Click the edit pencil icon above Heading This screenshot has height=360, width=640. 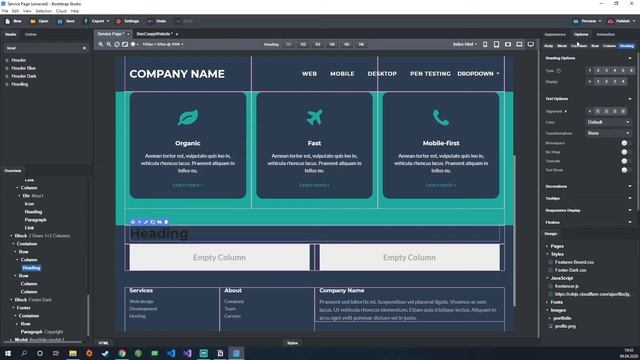(x=146, y=222)
